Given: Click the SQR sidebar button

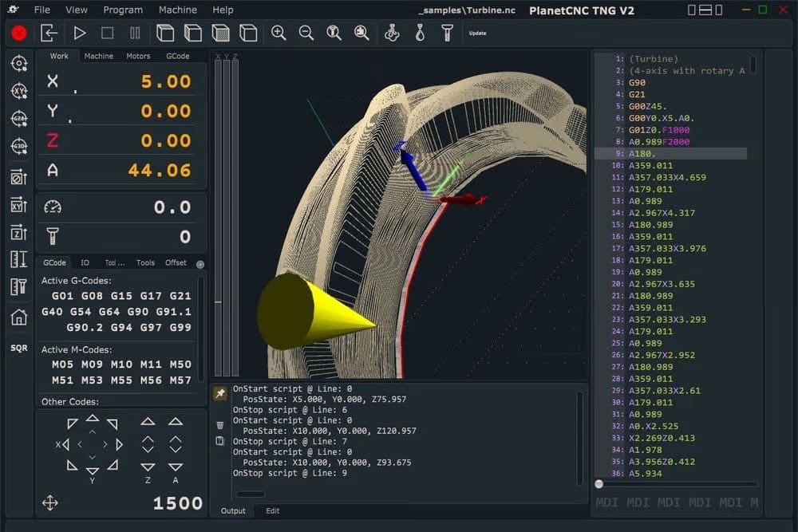Looking at the screenshot, I should 19,348.
